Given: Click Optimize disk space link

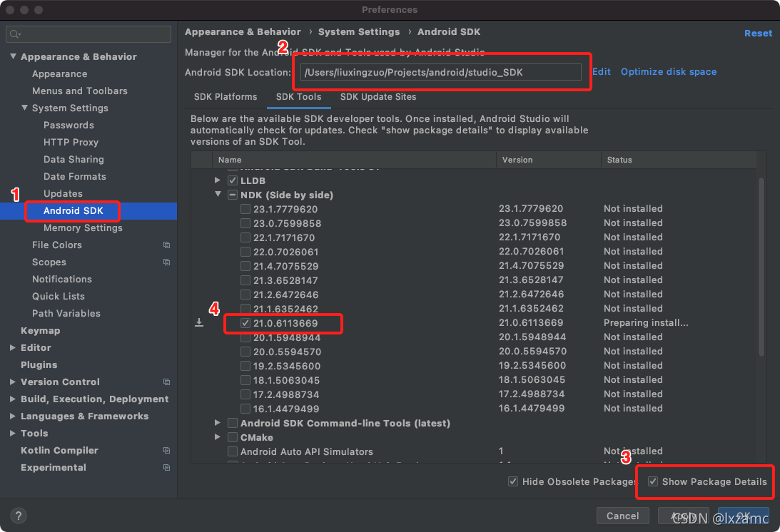Looking at the screenshot, I should point(669,71).
